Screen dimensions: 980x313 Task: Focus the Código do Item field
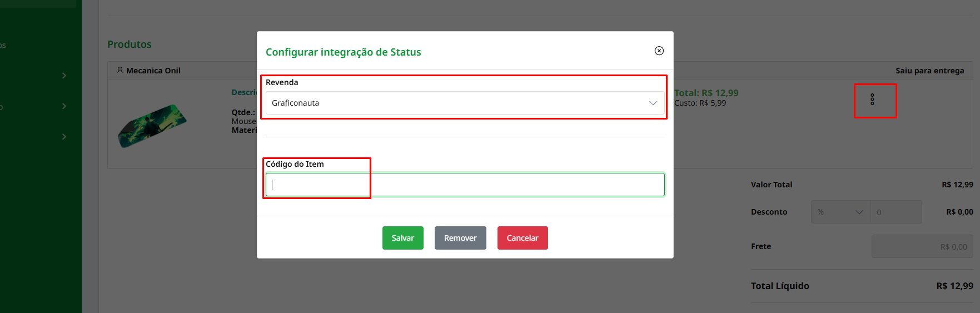465,185
